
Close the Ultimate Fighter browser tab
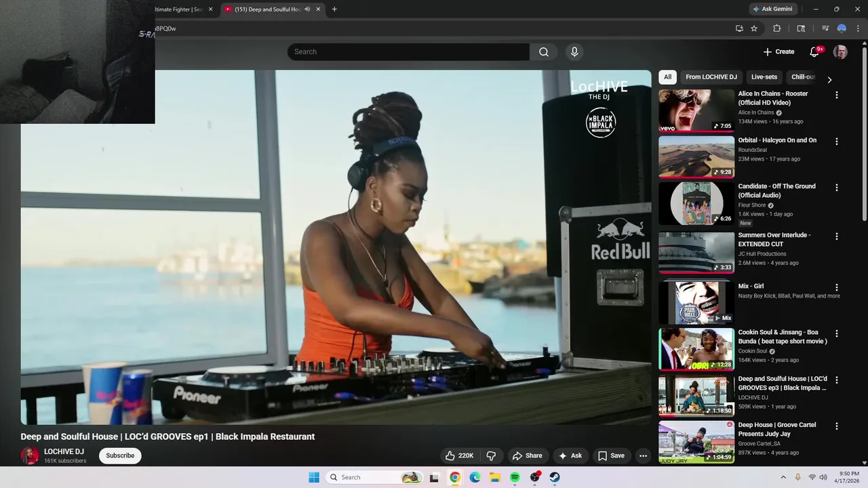[210, 9]
